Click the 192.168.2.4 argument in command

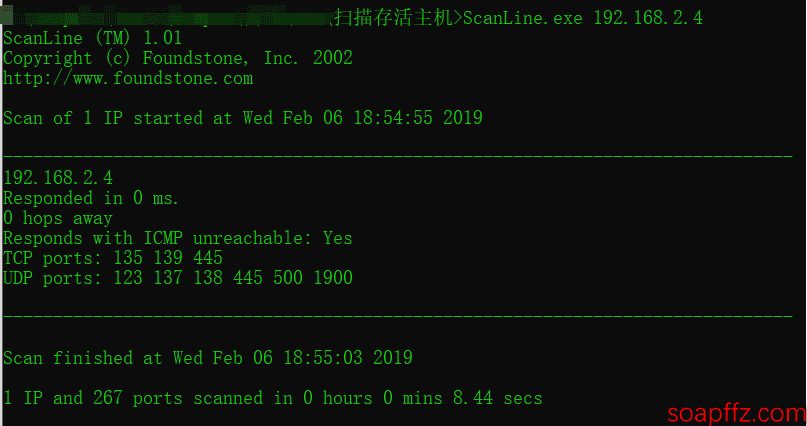(x=648, y=19)
